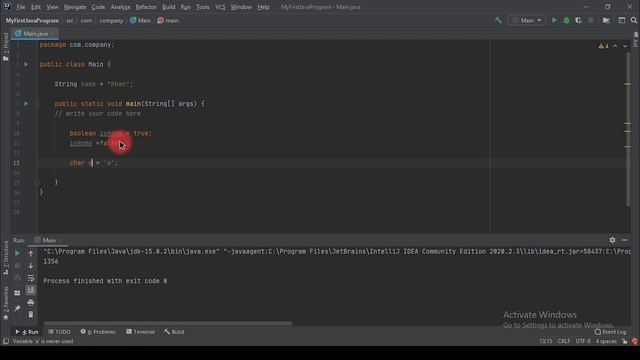The height and width of the screenshot is (360, 640).
Task: Click the warnings indicator showing 4
Action: coord(603,46)
